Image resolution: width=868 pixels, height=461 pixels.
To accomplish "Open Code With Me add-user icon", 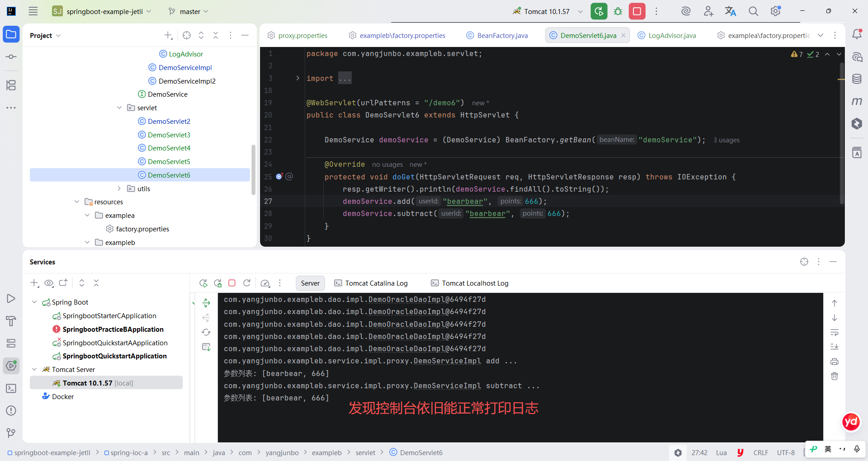I will click(x=708, y=11).
